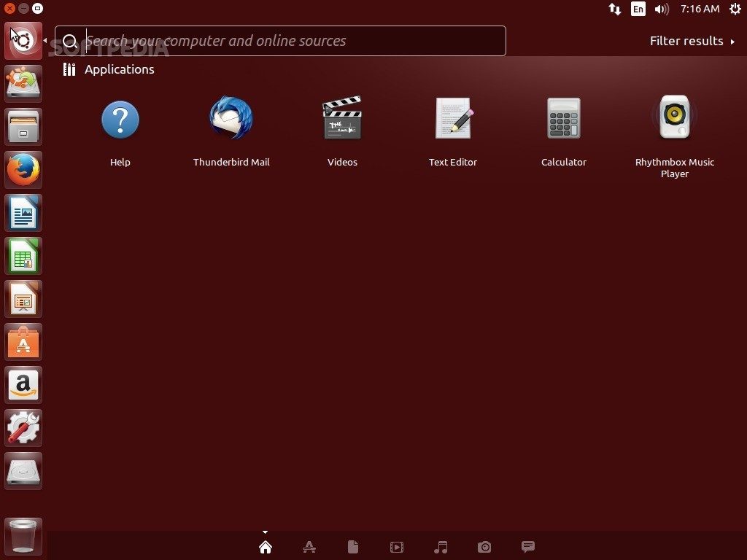This screenshot has width=747, height=560.
Task: Click the Ubuntu Dash home button in launcher
Action: [23, 41]
